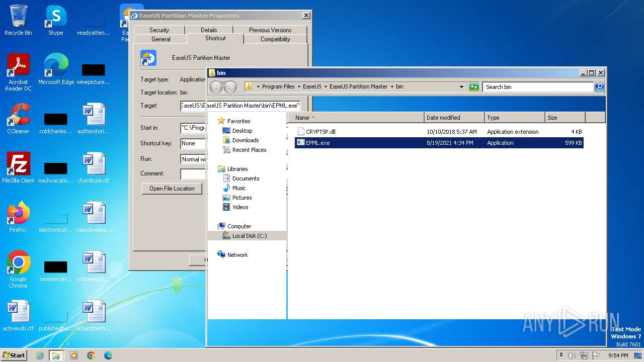Open CCleaner desktop shortcut
Viewport: 644px width, 362px height.
click(x=18, y=119)
